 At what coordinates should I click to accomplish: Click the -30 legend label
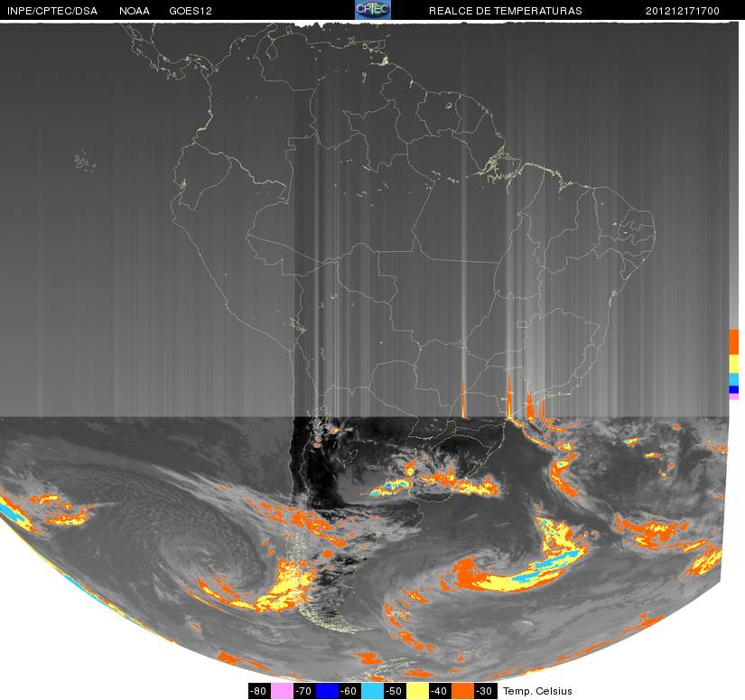486,691
